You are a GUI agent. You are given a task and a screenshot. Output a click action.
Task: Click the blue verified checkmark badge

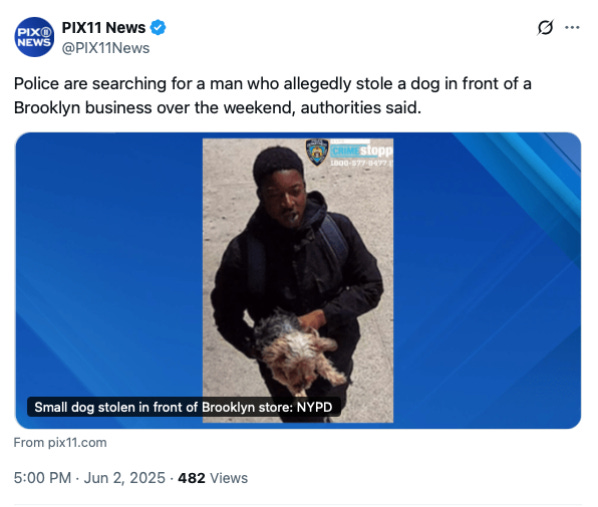pos(158,28)
